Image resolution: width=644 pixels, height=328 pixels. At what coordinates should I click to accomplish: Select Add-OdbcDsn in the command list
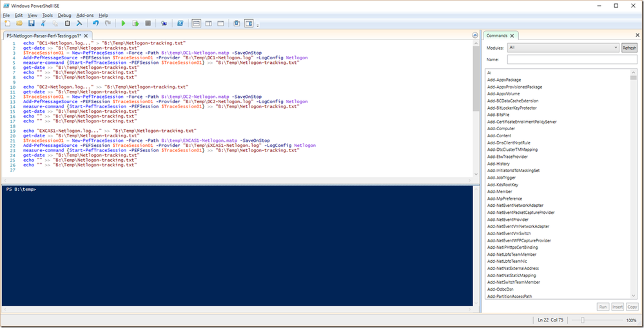pyautogui.click(x=500, y=289)
